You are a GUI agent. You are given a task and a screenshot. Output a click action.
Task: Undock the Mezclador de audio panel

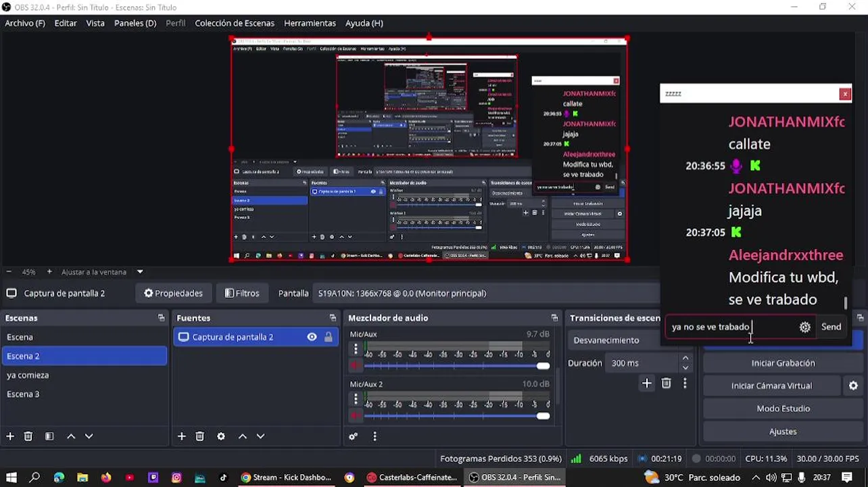click(x=554, y=318)
